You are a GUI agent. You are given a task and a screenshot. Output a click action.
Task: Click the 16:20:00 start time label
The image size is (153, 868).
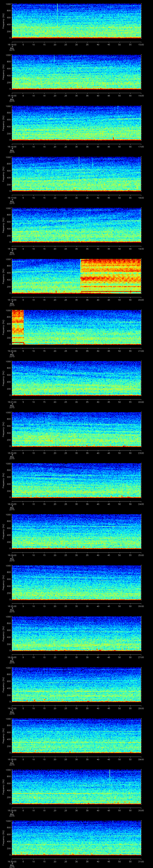pyautogui.click(x=12, y=351)
